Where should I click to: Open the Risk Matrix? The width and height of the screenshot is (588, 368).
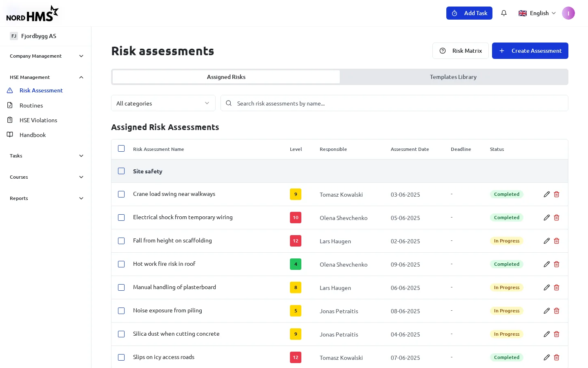461,51
